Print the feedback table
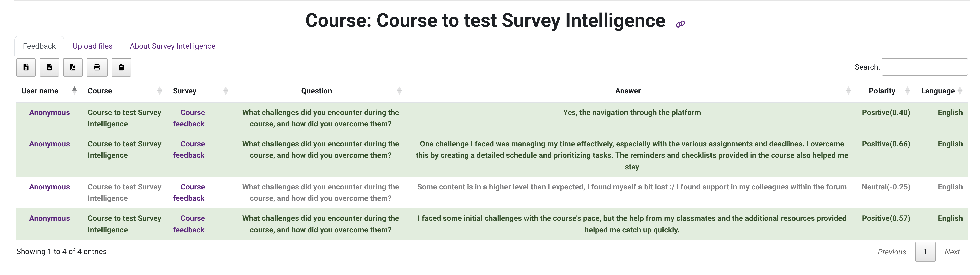 pos(97,67)
